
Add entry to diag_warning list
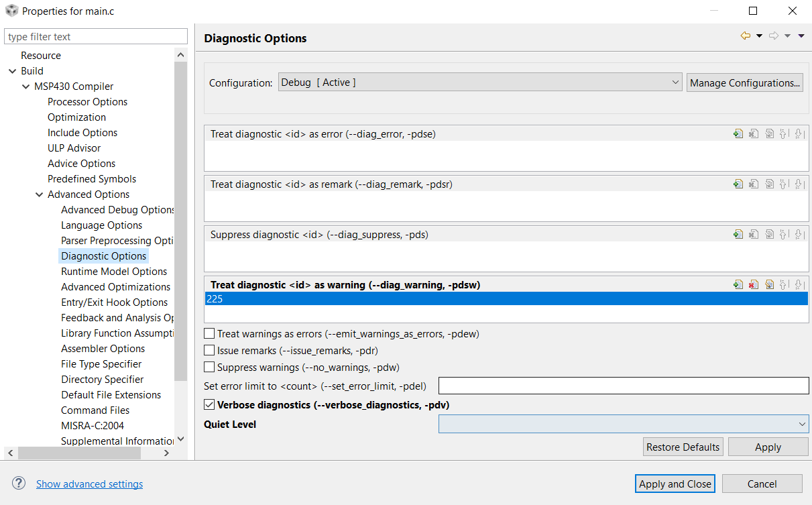(738, 285)
